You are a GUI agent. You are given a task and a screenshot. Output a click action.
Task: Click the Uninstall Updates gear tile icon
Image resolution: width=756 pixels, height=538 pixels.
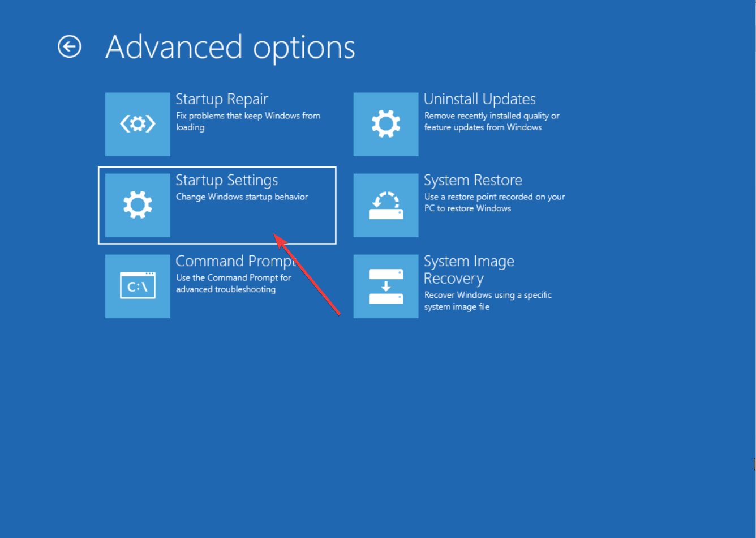(x=386, y=124)
